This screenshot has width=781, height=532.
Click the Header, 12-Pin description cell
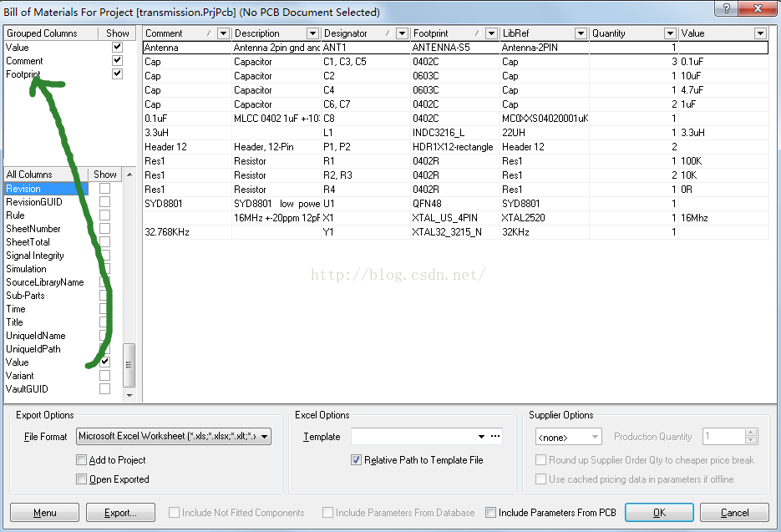(x=276, y=147)
